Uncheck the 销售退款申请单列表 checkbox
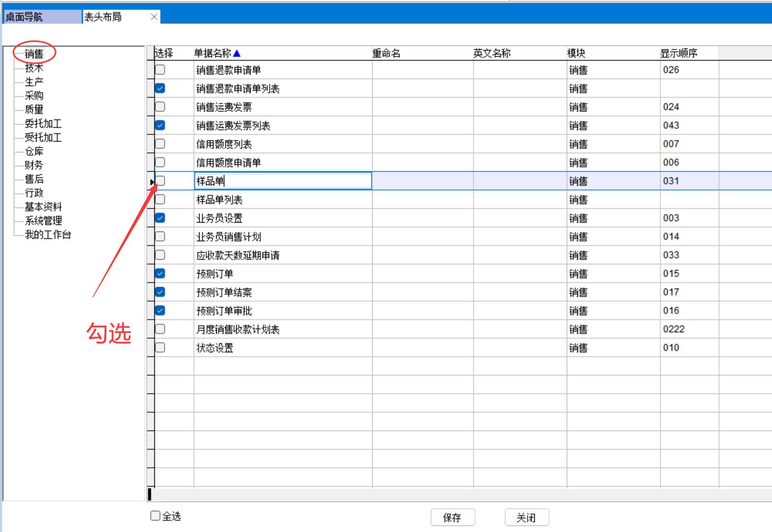This screenshot has width=772, height=532. coord(161,88)
